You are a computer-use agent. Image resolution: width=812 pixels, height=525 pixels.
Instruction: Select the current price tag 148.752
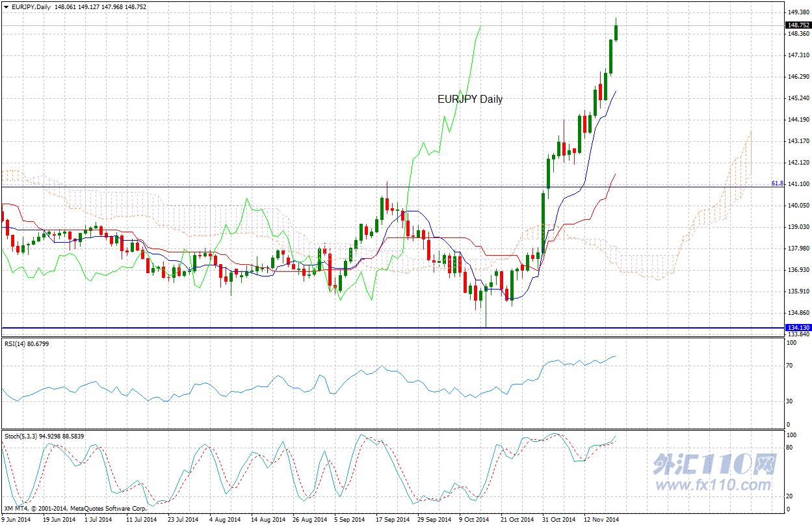798,25
